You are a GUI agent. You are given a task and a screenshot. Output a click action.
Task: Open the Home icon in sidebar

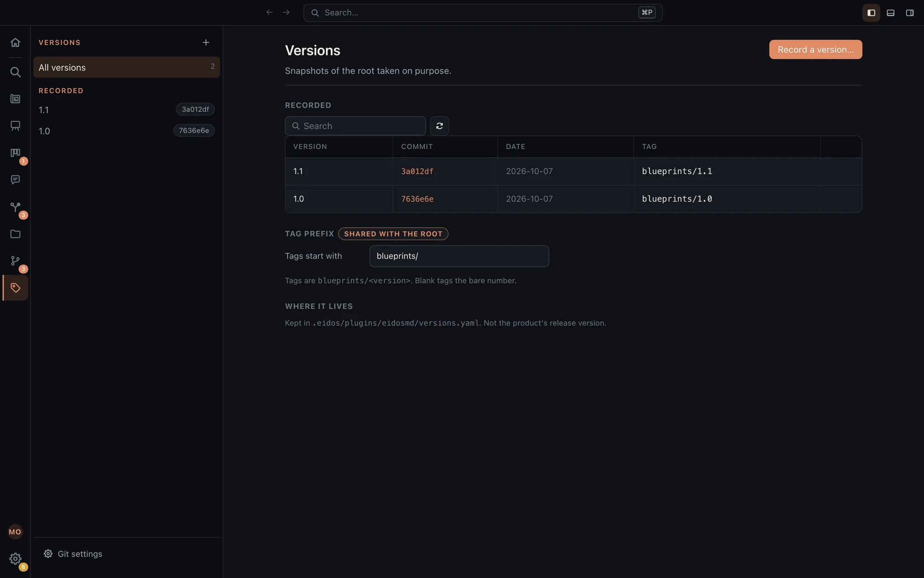click(15, 42)
